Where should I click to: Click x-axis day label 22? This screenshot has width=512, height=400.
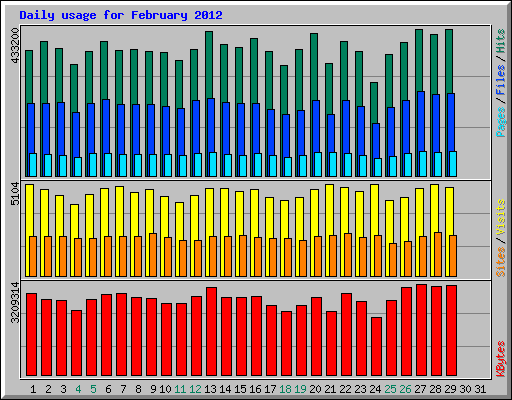pyautogui.click(x=345, y=389)
